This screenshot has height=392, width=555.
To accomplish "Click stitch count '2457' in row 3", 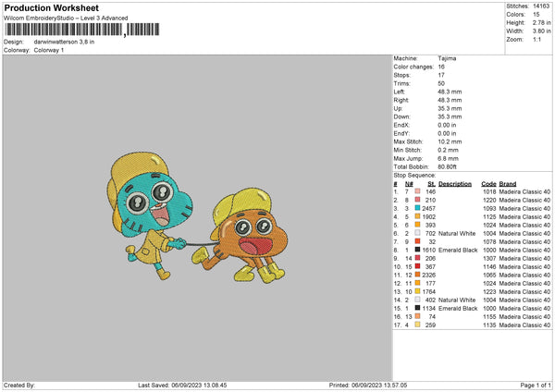I will click(x=428, y=208).
